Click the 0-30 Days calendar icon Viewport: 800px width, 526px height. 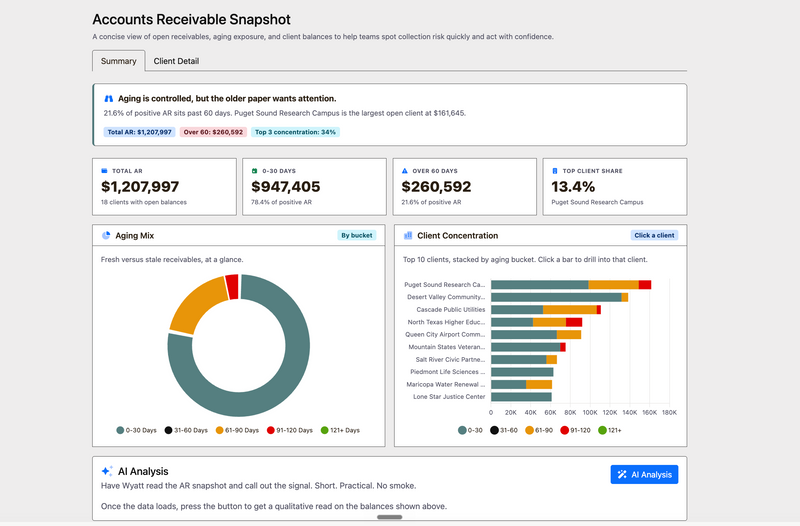click(x=255, y=171)
